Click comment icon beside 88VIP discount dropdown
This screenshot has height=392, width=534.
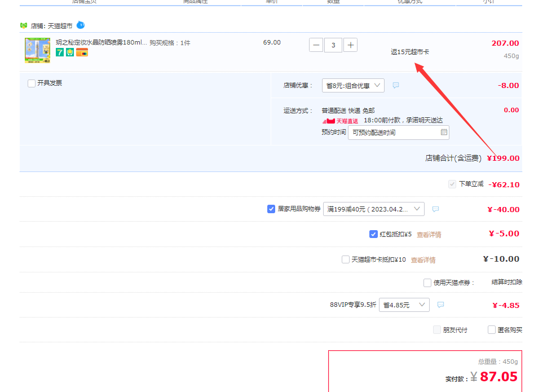coord(441,305)
